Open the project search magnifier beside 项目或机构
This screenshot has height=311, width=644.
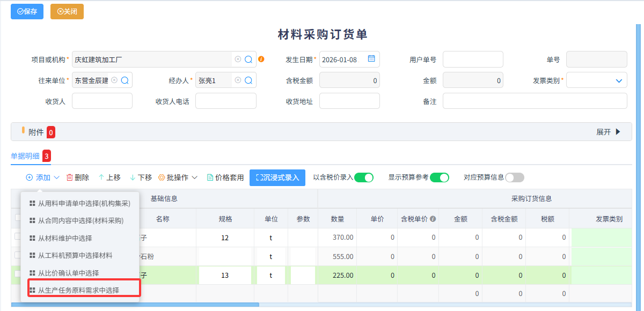pos(248,59)
